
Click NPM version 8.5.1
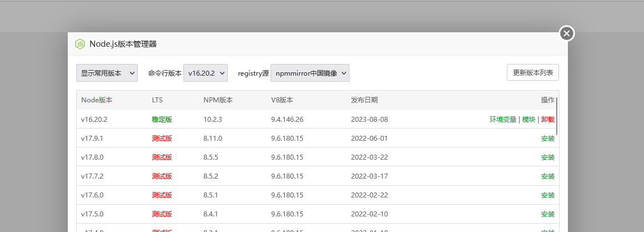[x=211, y=195]
